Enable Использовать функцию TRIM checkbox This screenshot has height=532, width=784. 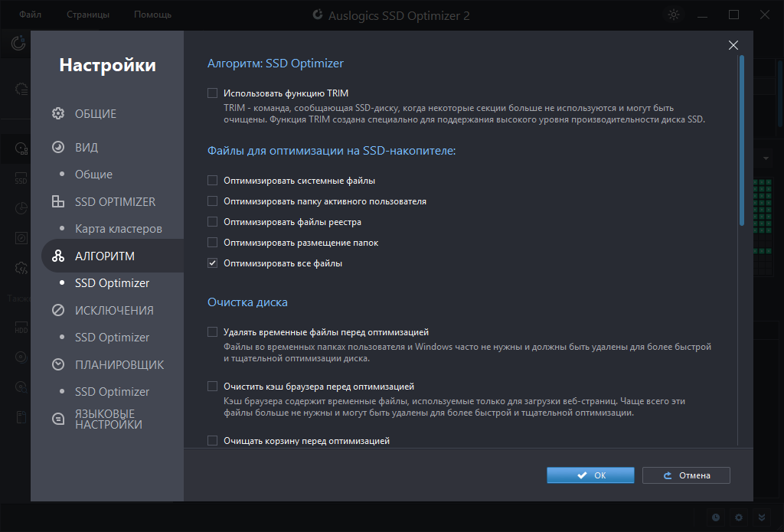[213, 93]
